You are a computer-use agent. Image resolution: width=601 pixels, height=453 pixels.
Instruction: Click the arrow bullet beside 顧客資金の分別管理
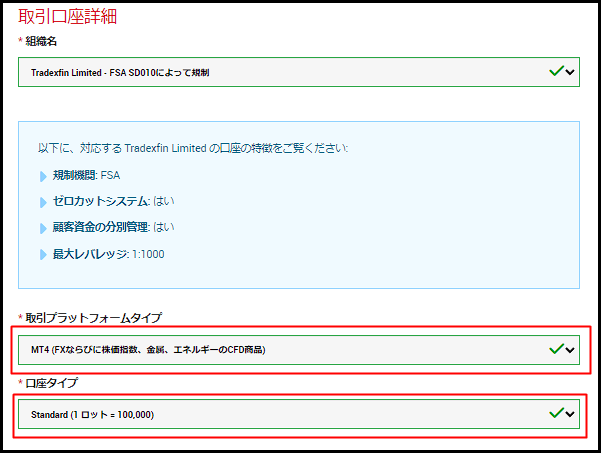pos(43,228)
